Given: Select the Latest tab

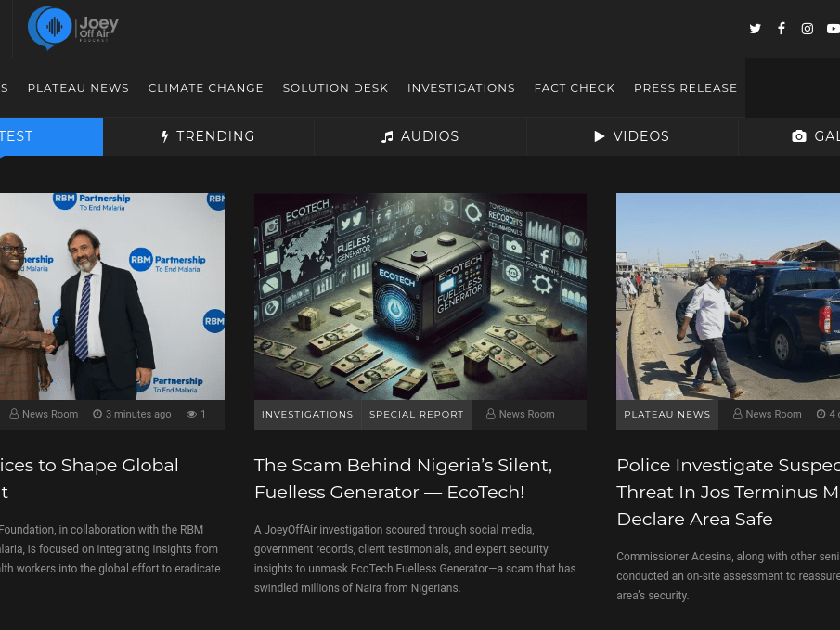Looking at the screenshot, I should pos(51,136).
